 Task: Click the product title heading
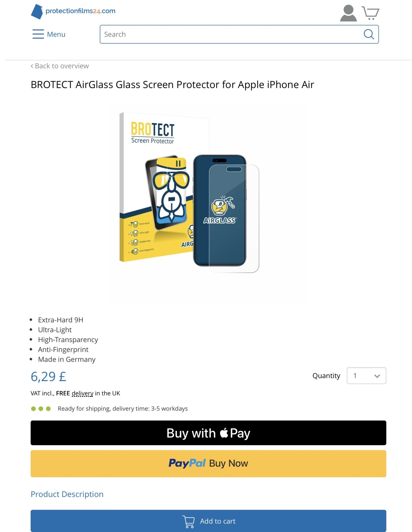[172, 85]
